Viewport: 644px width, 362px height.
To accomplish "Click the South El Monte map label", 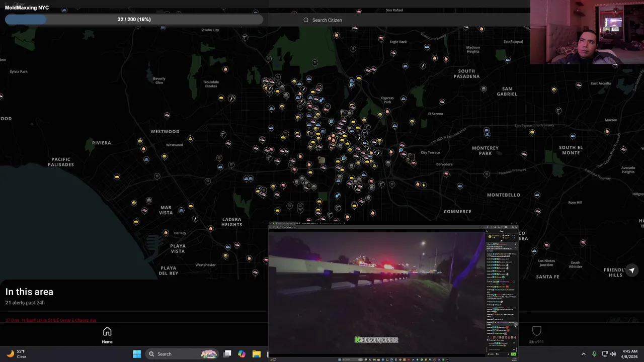I will 571,150.
